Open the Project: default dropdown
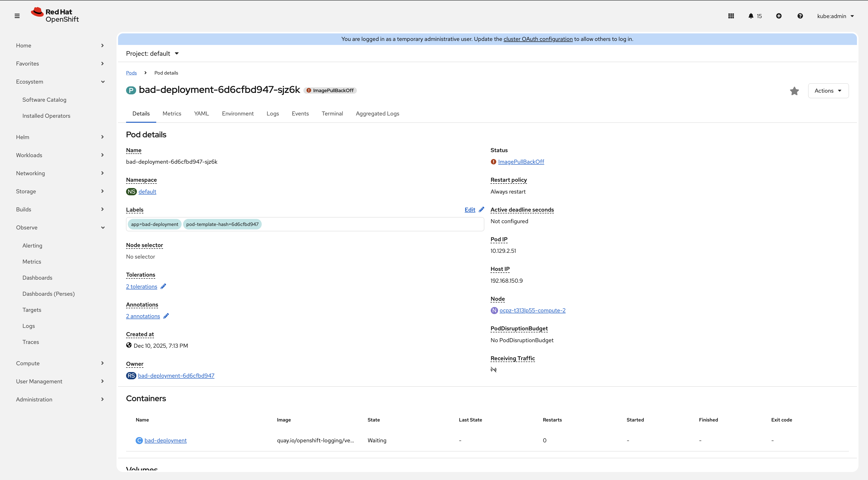868x480 pixels. tap(152, 53)
